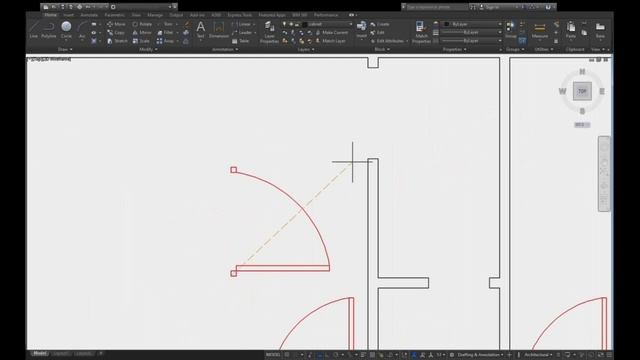The width and height of the screenshot is (640, 360).
Task: Add a Linear dimension
Action: pos(242,24)
